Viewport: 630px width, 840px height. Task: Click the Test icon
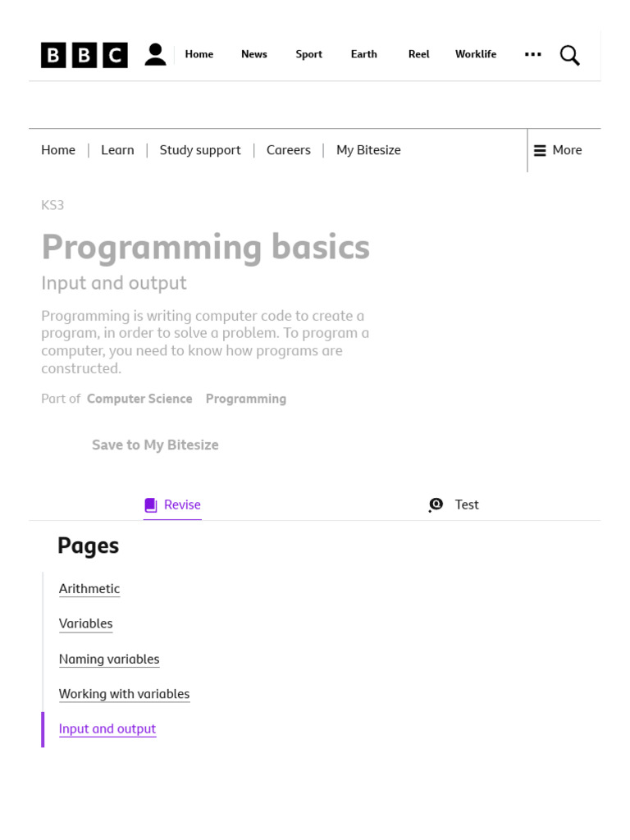[x=436, y=504]
